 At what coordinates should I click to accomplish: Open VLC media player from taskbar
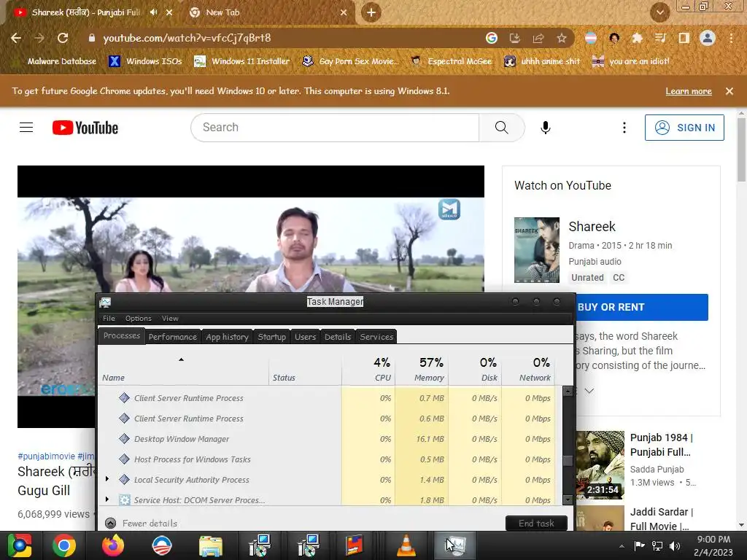[406, 545]
